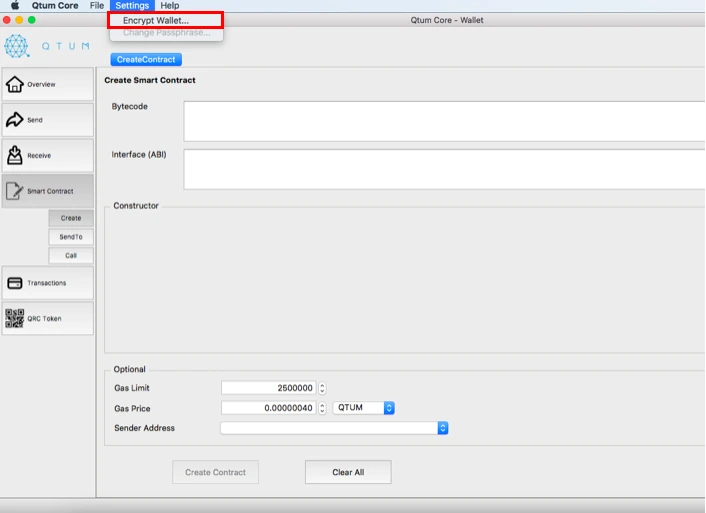Click the Qtum Core - Wallet window title

click(x=447, y=20)
